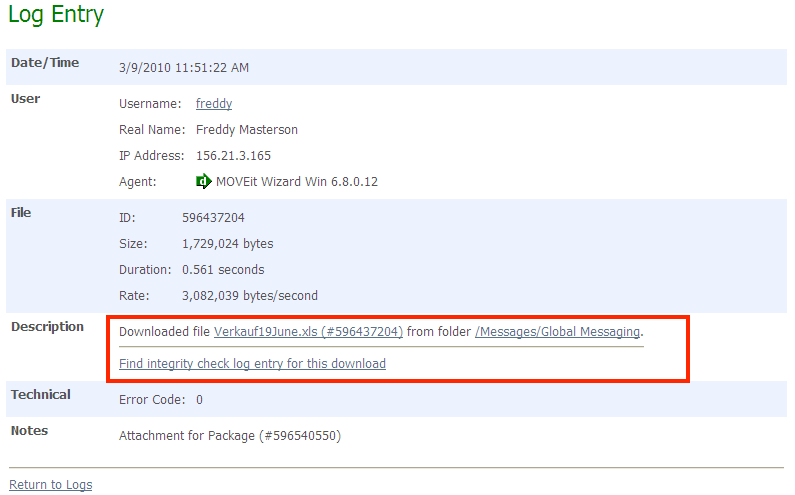Select the duration 0.561 seconds
Screen dimensions: 795x495
[x=223, y=270]
